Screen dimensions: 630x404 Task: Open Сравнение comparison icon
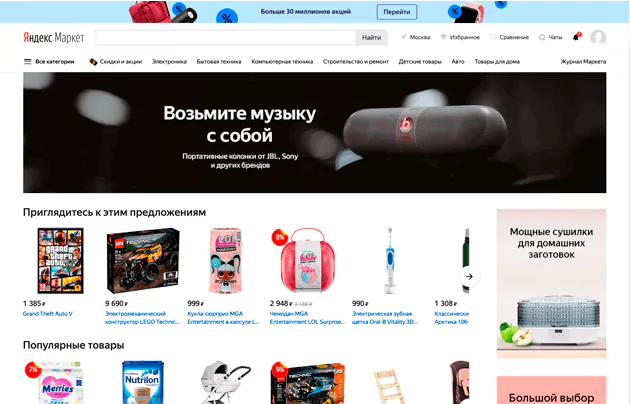pos(493,37)
